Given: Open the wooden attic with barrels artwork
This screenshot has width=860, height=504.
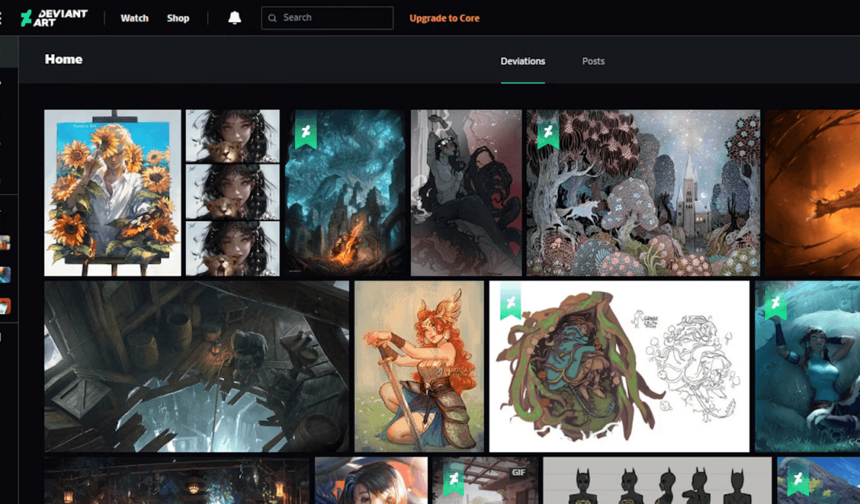Looking at the screenshot, I should (196, 366).
